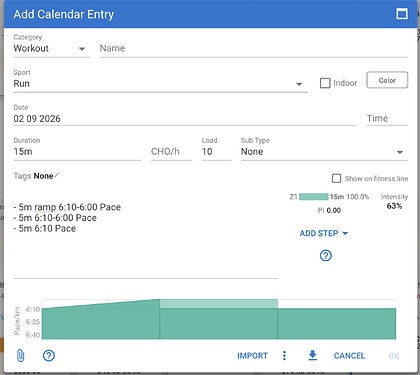Open the help icon beside the paperclip
Screen dimensions: 420x375
pyautogui.click(x=49, y=356)
